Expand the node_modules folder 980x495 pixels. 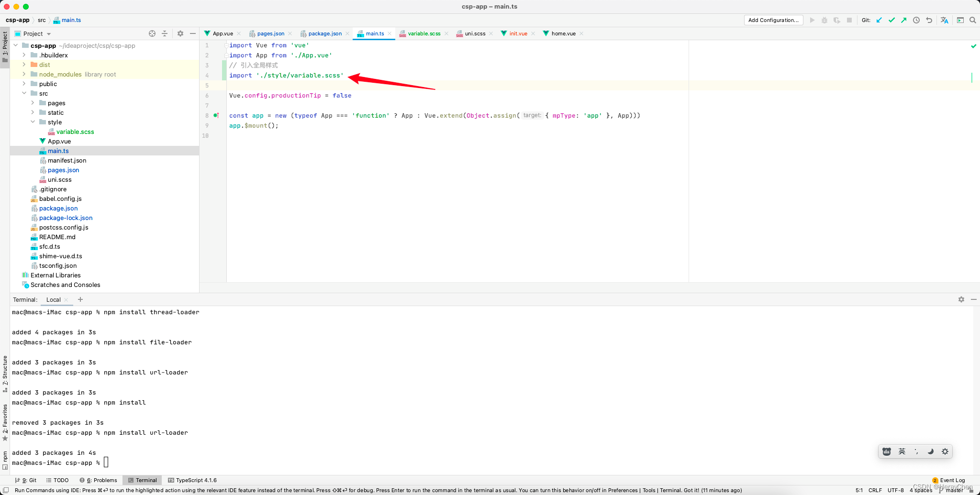pos(24,74)
